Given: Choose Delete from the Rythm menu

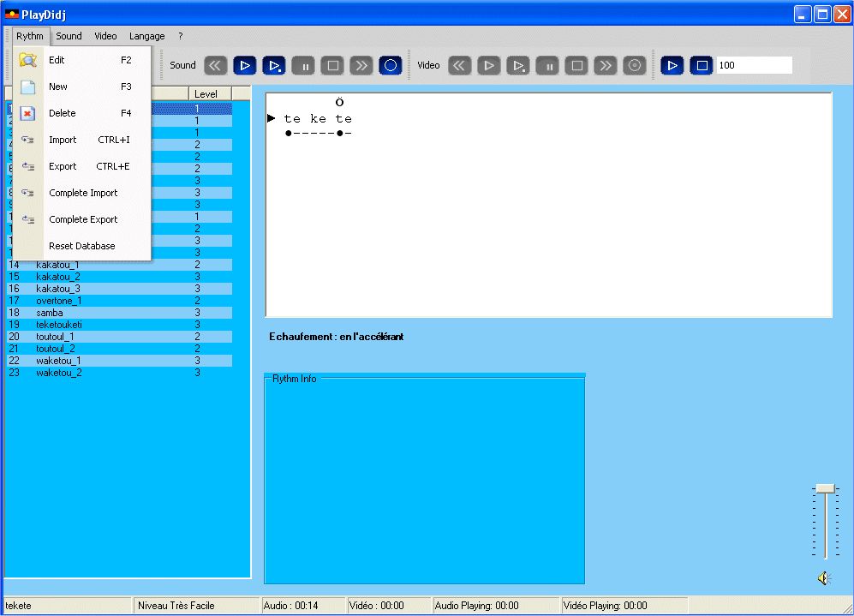Looking at the screenshot, I should [x=81, y=113].
